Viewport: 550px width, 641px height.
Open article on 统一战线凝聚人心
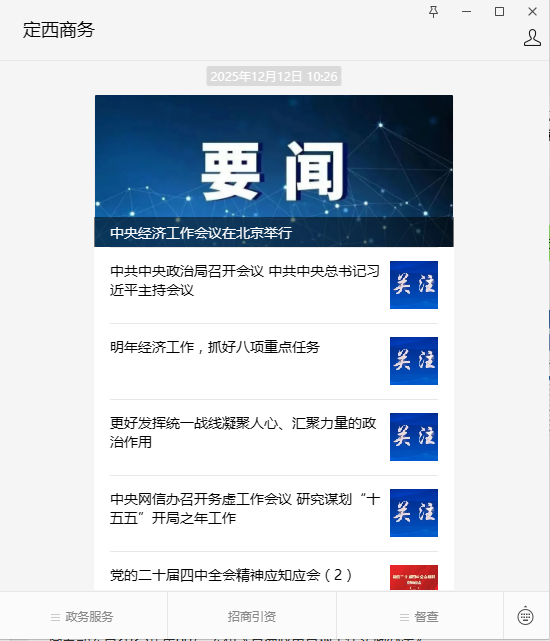(x=274, y=437)
